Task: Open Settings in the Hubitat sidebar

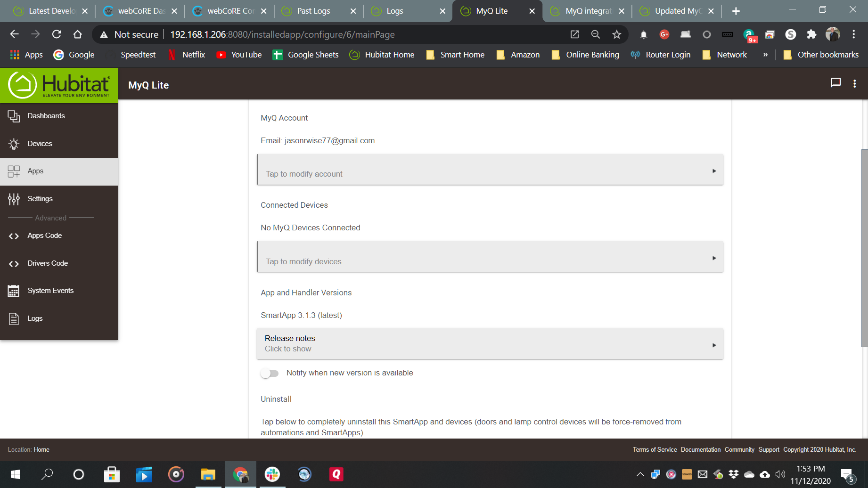Action: (x=59, y=199)
